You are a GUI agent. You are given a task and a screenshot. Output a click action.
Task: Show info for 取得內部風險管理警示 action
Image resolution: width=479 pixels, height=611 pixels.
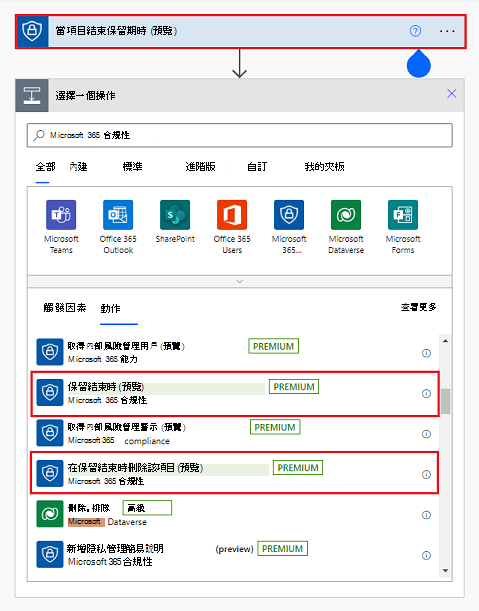[x=426, y=434]
